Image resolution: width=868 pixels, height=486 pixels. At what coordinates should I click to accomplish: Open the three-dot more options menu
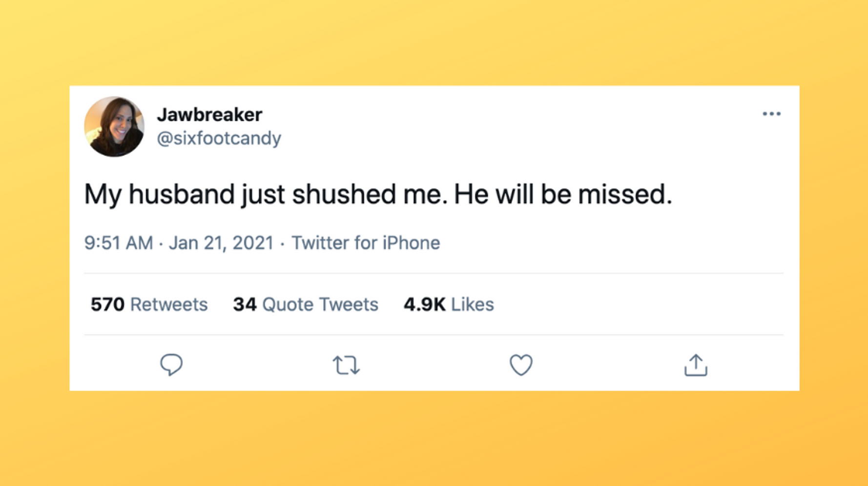(x=771, y=114)
